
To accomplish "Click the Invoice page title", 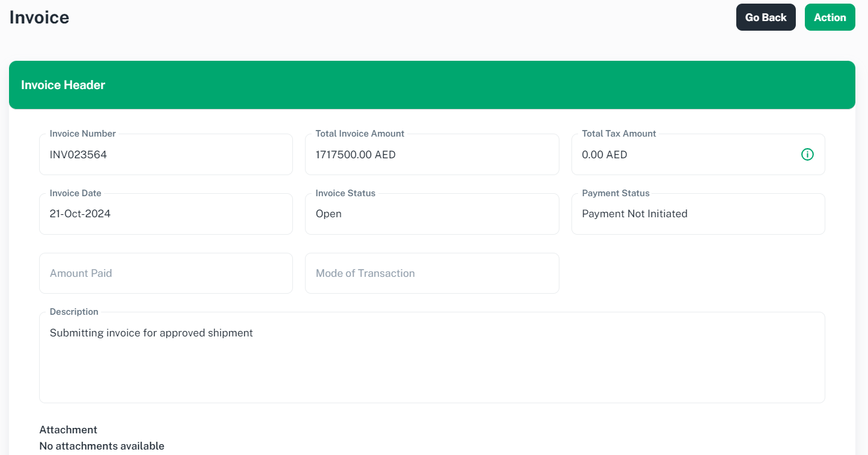I will tap(39, 17).
